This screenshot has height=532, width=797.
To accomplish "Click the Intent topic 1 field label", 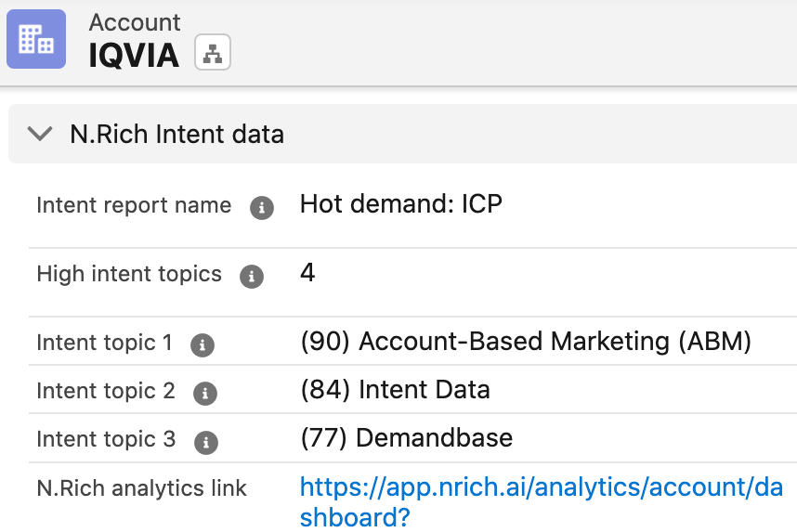I will (x=104, y=343).
